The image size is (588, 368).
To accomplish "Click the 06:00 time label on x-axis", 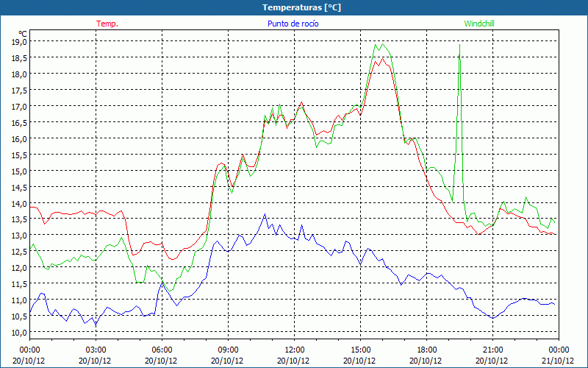I will (x=162, y=350).
